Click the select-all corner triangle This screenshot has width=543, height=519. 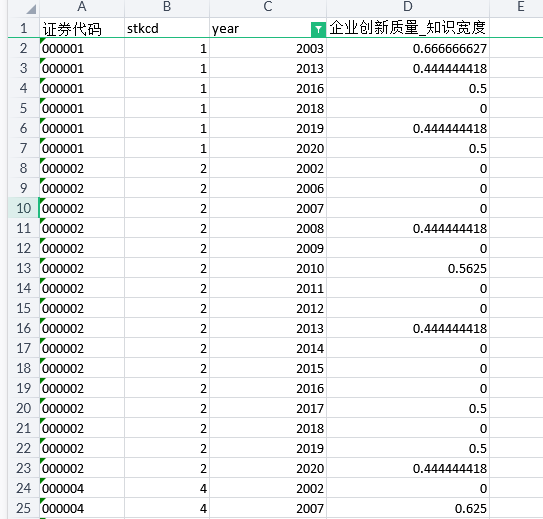(31, 9)
